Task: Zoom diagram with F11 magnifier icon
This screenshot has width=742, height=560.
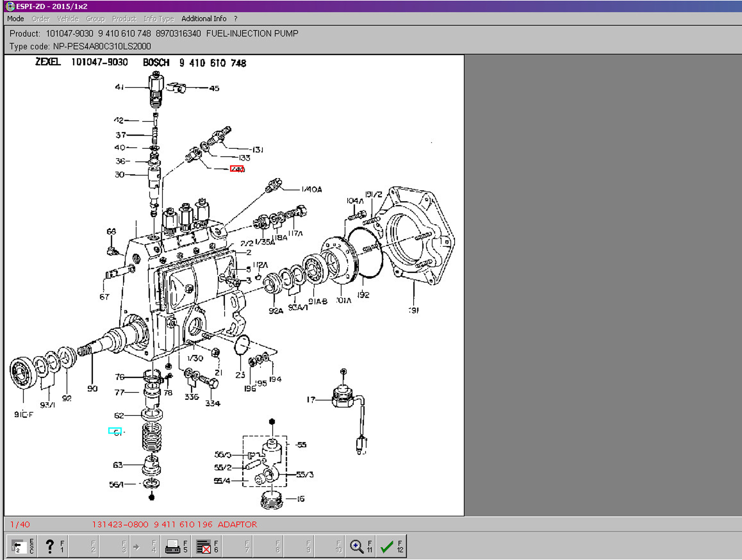Action: tap(360, 546)
